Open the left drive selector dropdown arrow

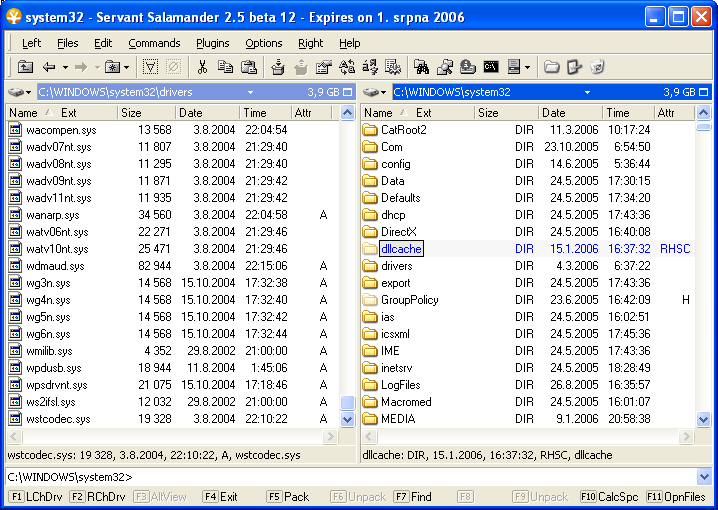click(x=28, y=92)
